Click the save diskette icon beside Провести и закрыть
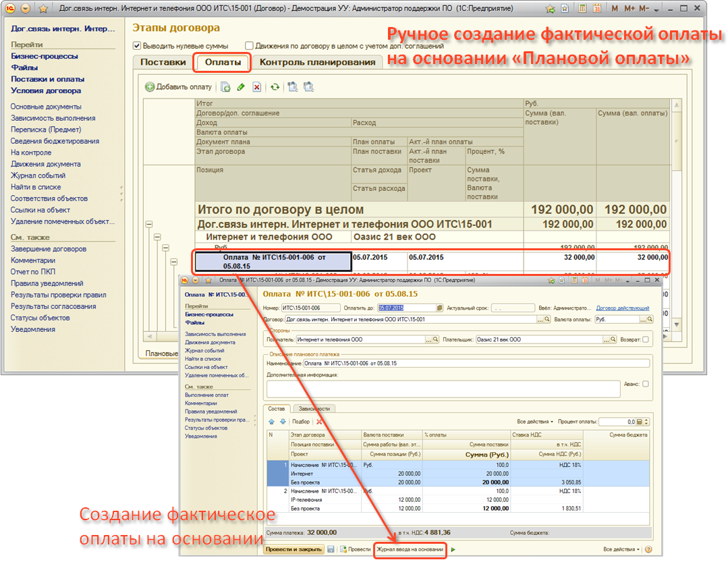 (331, 550)
